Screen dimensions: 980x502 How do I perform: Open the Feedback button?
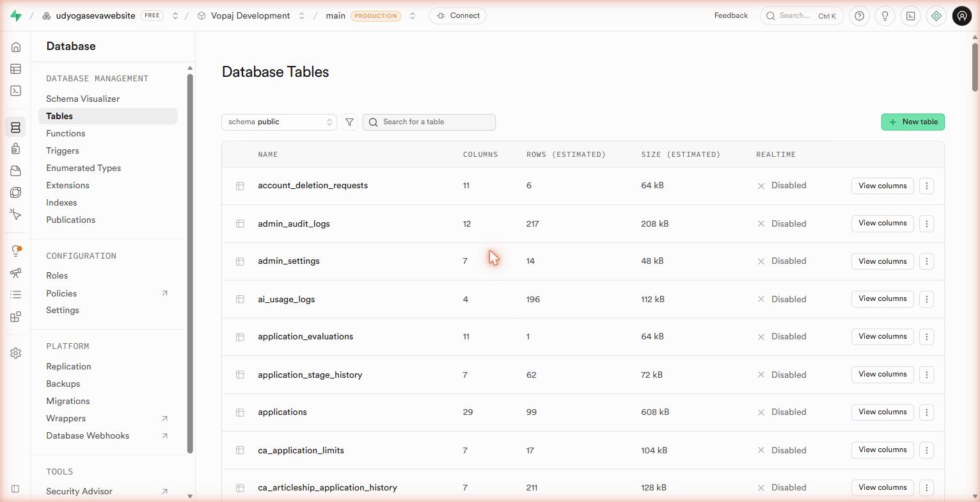[731, 15]
